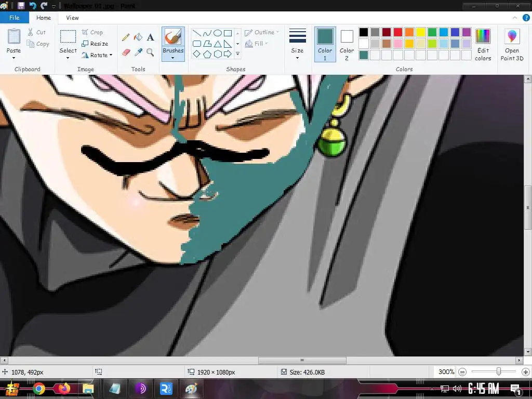Choose the Triangle shape
532x399 pixels.
(218, 44)
